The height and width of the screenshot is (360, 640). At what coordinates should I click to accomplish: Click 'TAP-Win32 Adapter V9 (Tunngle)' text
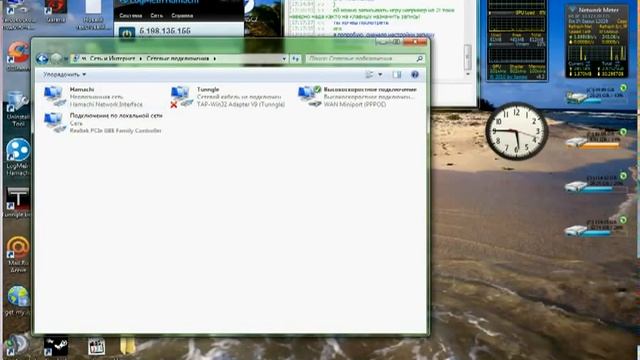click(x=241, y=104)
